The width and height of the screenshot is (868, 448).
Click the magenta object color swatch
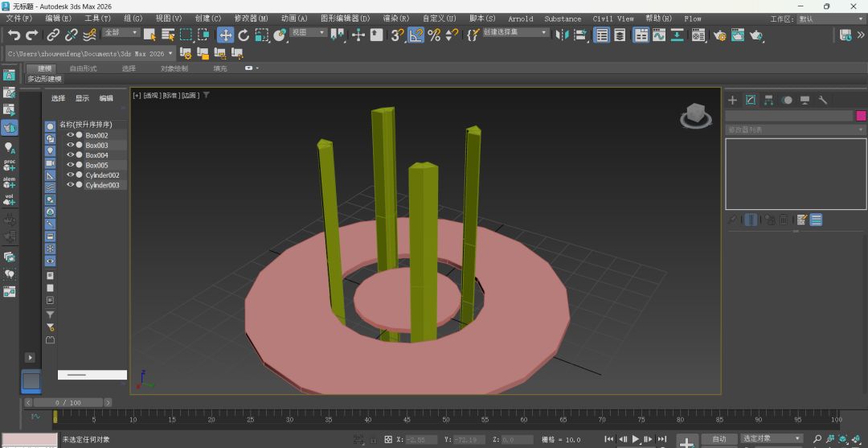click(861, 116)
